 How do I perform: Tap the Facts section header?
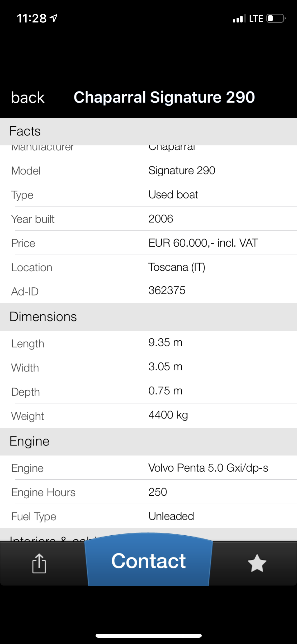coord(148,131)
